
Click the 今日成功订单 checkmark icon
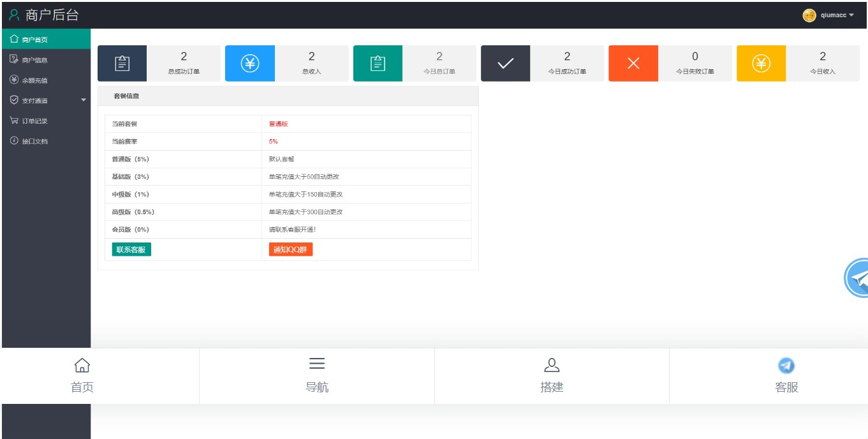[x=505, y=63]
